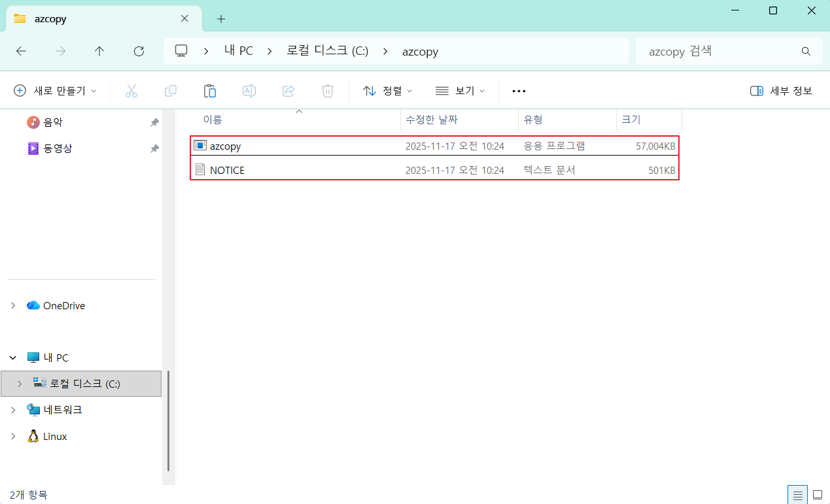Image resolution: width=830 pixels, height=504 pixels.
Task: Click NOTICE row's modified date cell
Action: (x=455, y=171)
